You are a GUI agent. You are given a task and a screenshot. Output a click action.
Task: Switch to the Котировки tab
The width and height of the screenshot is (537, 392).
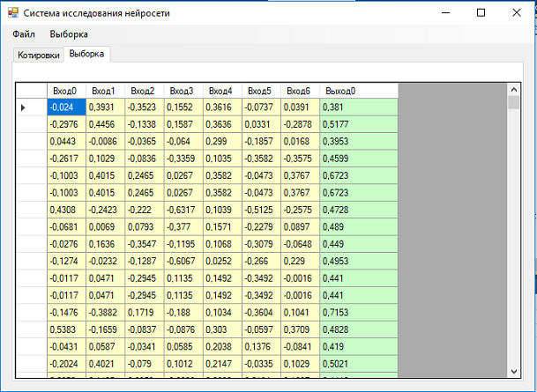coord(39,55)
